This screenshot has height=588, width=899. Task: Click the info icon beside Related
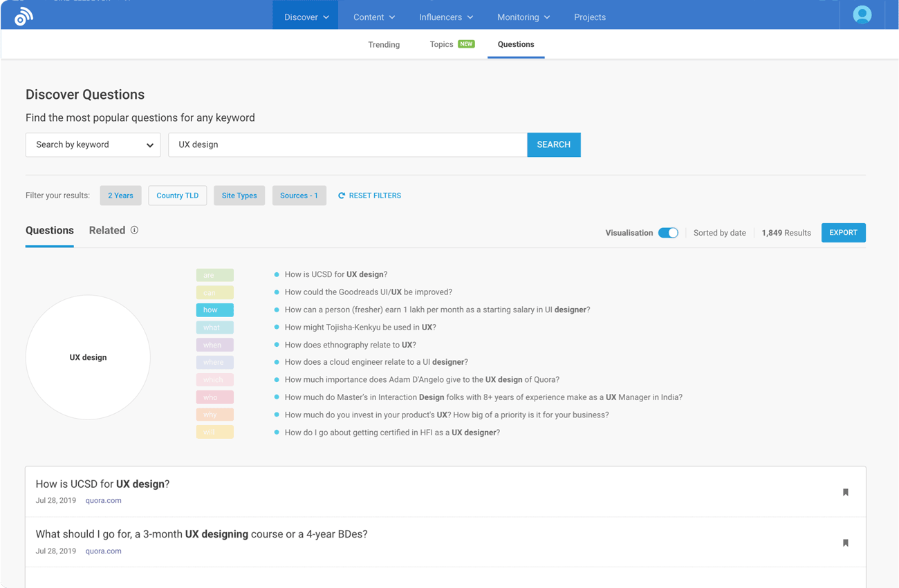134,230
